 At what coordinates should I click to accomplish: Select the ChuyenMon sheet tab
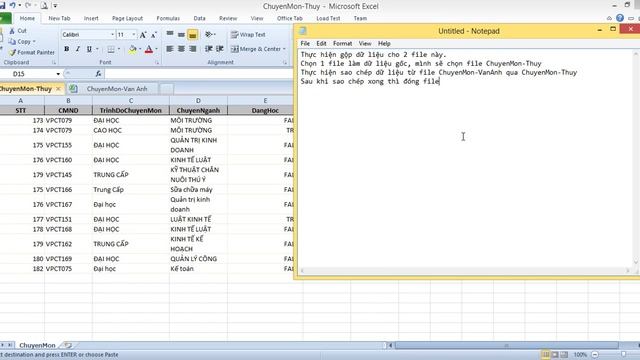click(37, 345)
